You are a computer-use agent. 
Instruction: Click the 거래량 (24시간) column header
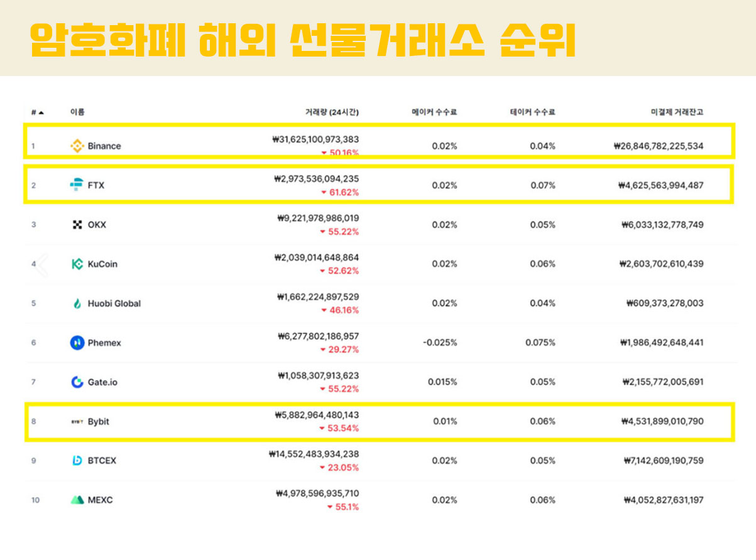coord(332,113)
